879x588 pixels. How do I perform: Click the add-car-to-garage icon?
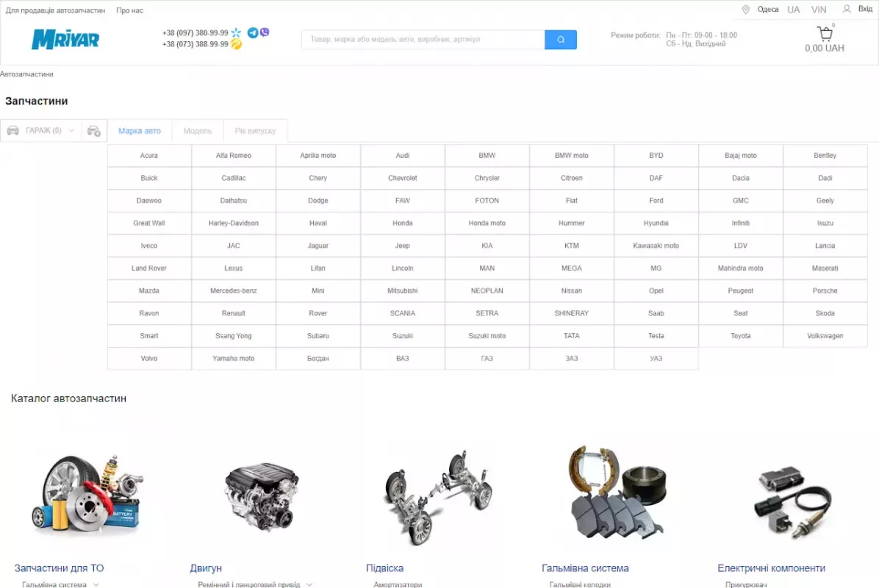point(94,131)
